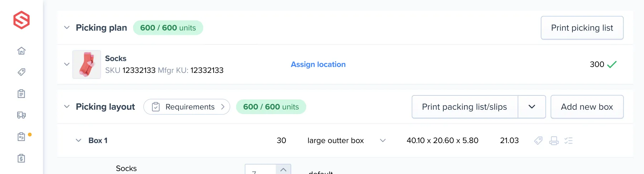Click Add new box button
Viewport: 644px width, 174px height.
(587, 107)
